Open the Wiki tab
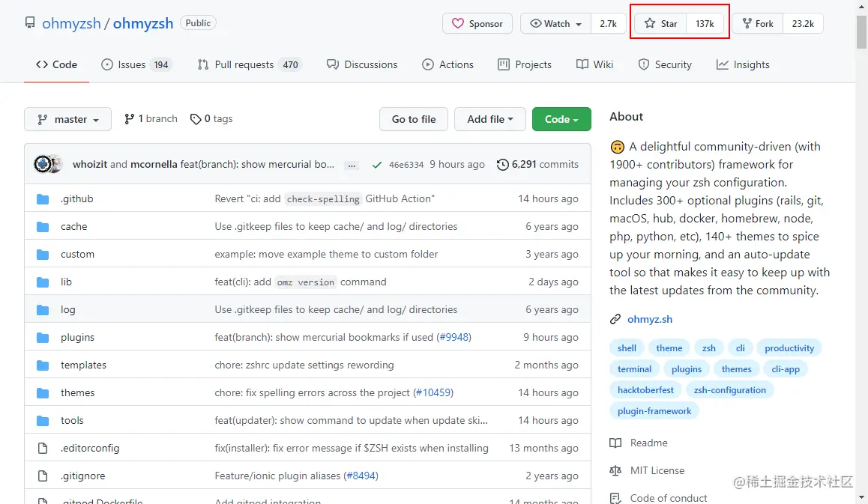 [594, 64]
